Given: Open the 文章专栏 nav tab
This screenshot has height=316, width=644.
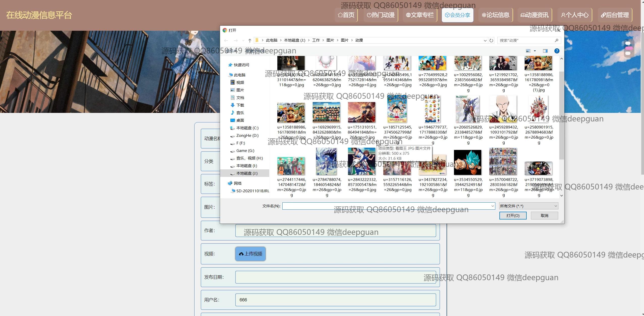Looking at the screenshot, I should click(x=420, y=15).
